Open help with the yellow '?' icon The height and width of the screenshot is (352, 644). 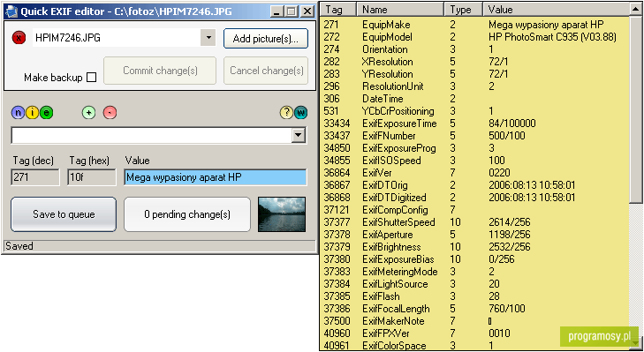[x=287, y=112]
